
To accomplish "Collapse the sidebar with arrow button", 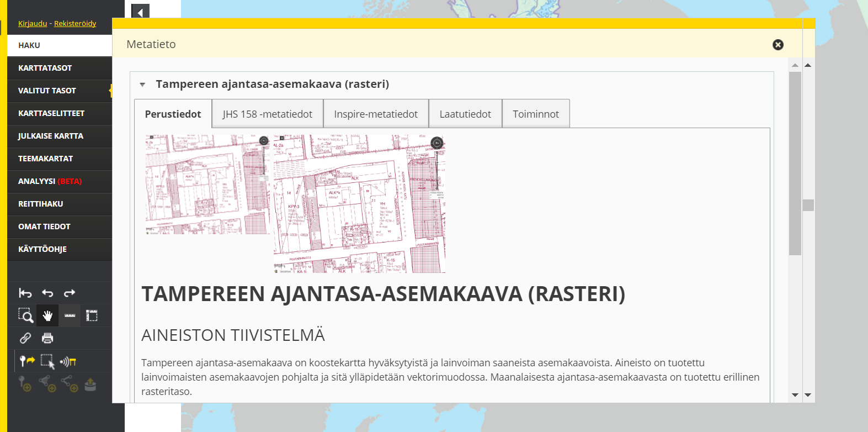I will pyautogui.click(x=140, y=12).
